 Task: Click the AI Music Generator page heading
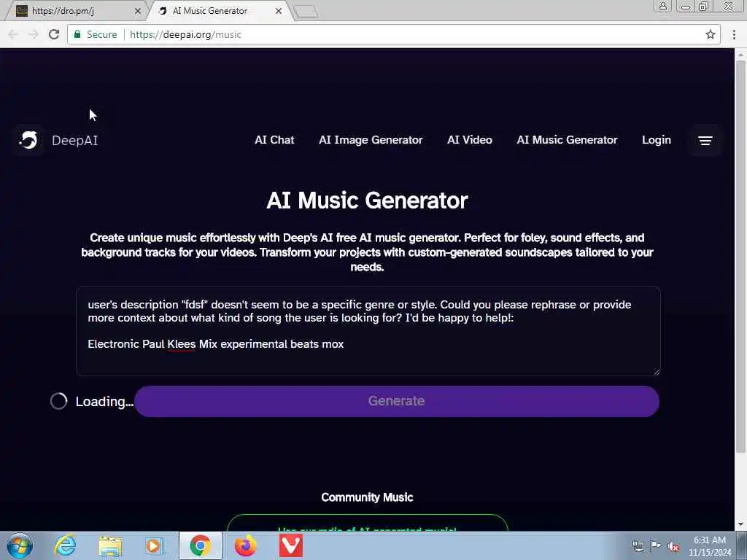[368, 200]
